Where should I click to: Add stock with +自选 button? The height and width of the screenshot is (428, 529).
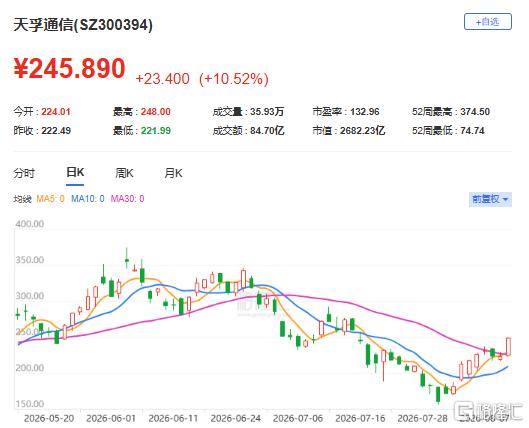point(488,22)
